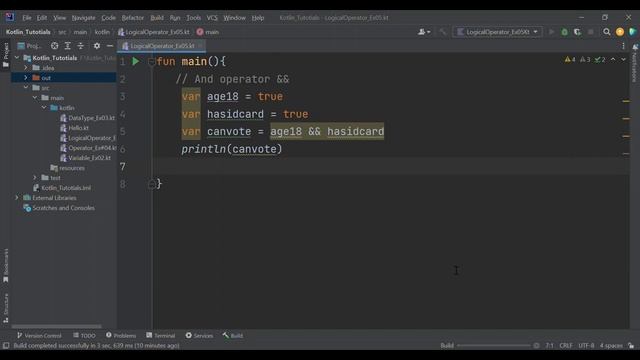This screenshot has height=360, width=640.
Task: Click the 7:1 cursor position indicator
Action: tap(549, 346)
